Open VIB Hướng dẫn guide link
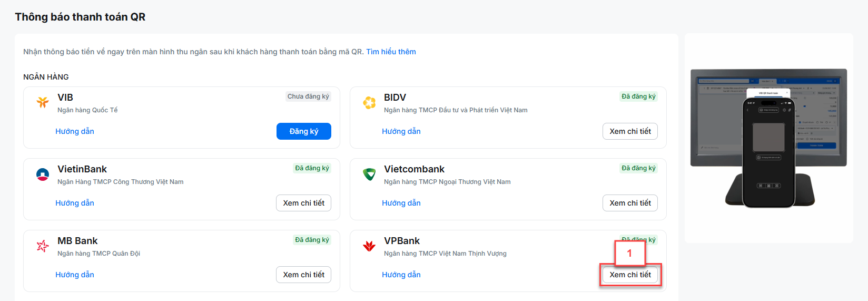868x301 pixels. click(75, 131)
